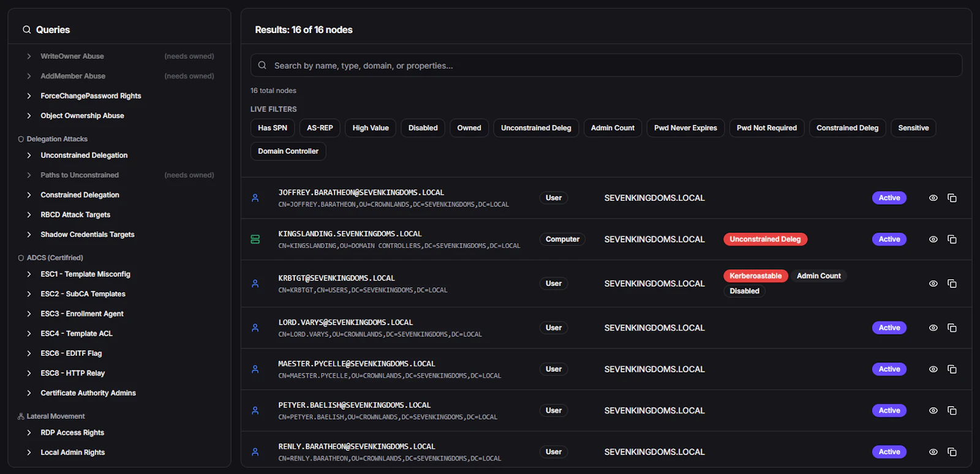Screen dimensions: 980x474
Task: Click the user icon for PETYER.BAELISH
Action: click(255, 410)
